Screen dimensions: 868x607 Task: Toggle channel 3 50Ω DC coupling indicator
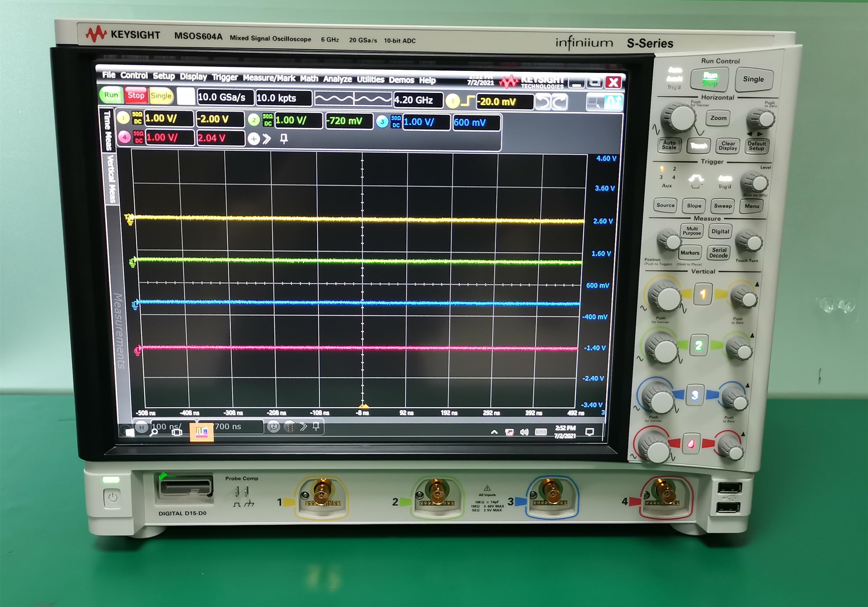coord(396,122)
